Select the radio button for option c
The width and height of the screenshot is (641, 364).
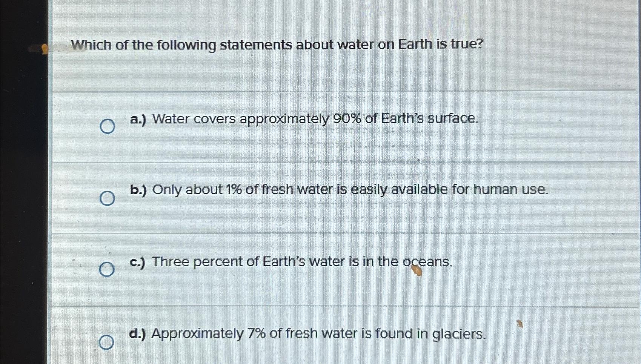coord(108,270)
